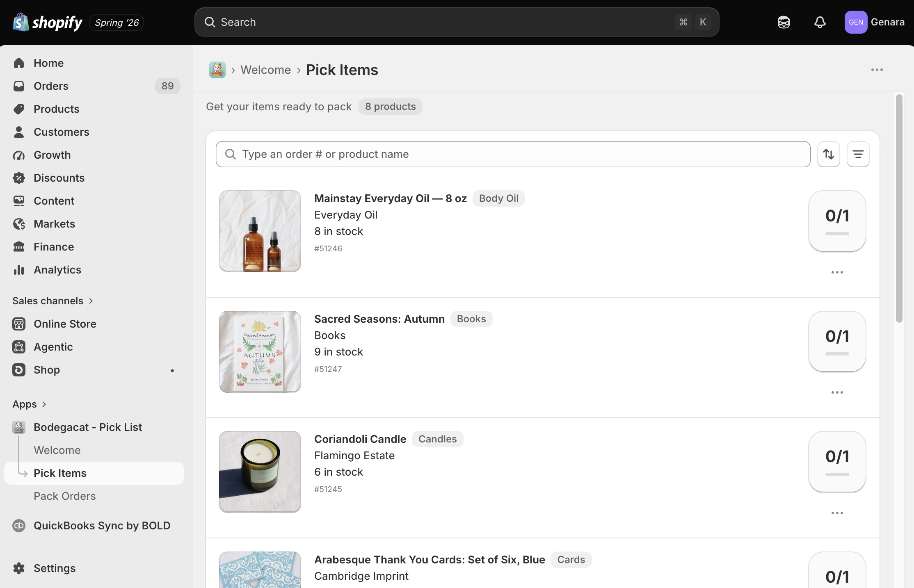Open more options for Sacred Seasons: Autumn
914x588 pixels.
(x=837, y=392)
